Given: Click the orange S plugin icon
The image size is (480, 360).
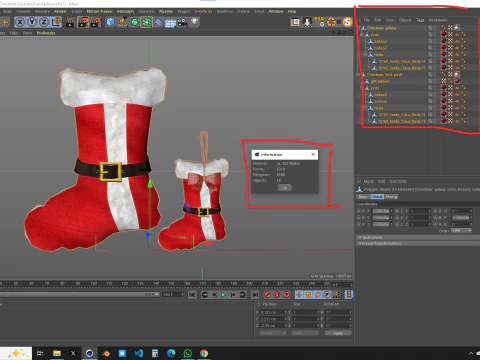Looking at the screenshot, I should click(348, 22).
